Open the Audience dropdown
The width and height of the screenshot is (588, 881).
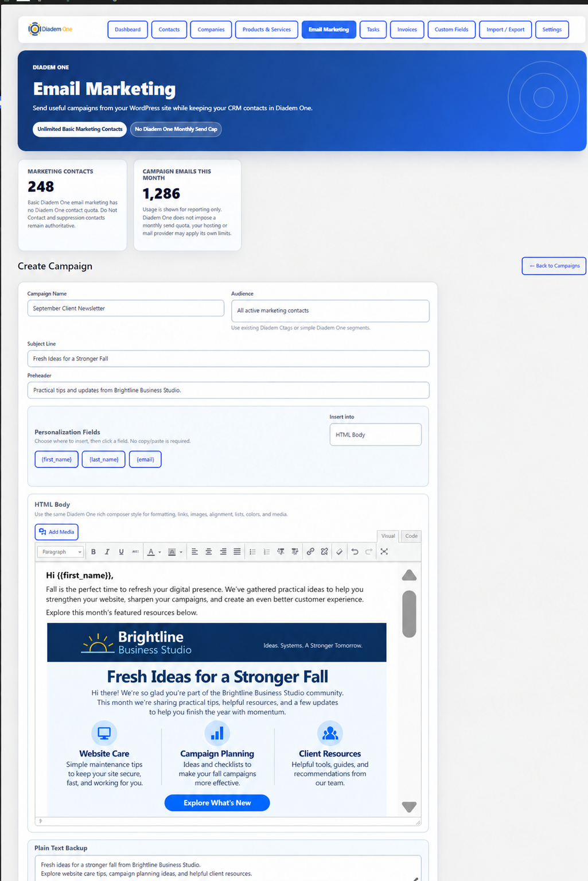click(330, 311)
